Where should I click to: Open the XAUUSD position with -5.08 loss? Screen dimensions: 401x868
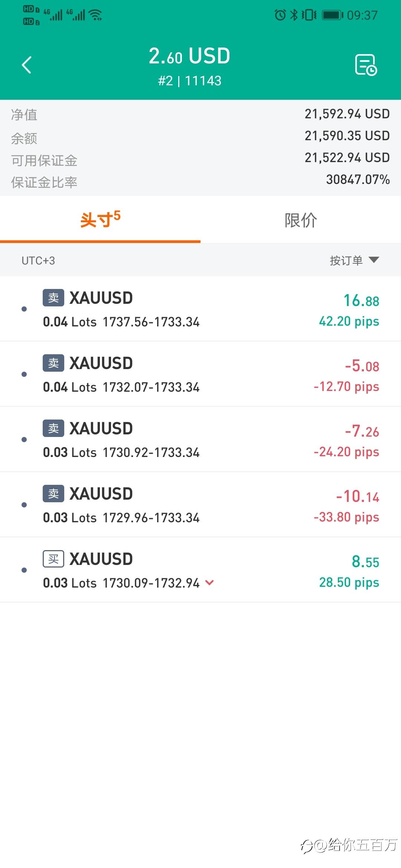click(200, 374)
